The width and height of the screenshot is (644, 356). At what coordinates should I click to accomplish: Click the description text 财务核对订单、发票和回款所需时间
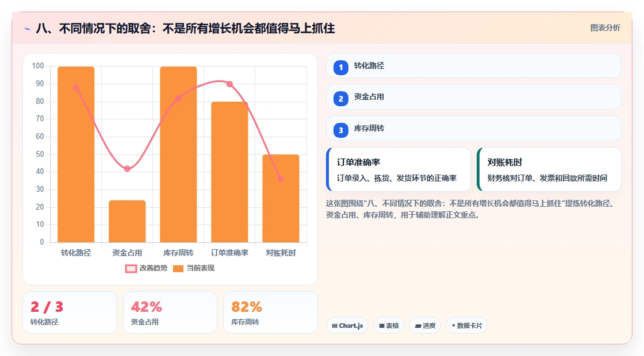click(547, 179)
